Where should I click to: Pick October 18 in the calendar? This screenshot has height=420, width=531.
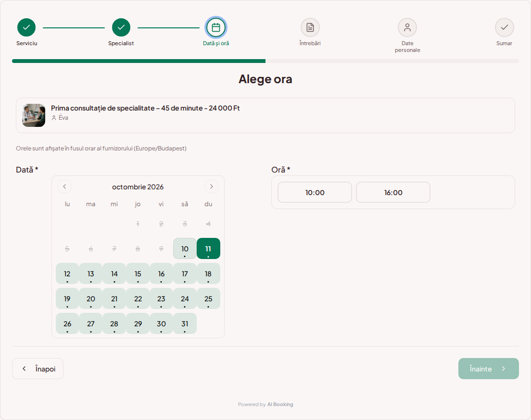(208, 274)
